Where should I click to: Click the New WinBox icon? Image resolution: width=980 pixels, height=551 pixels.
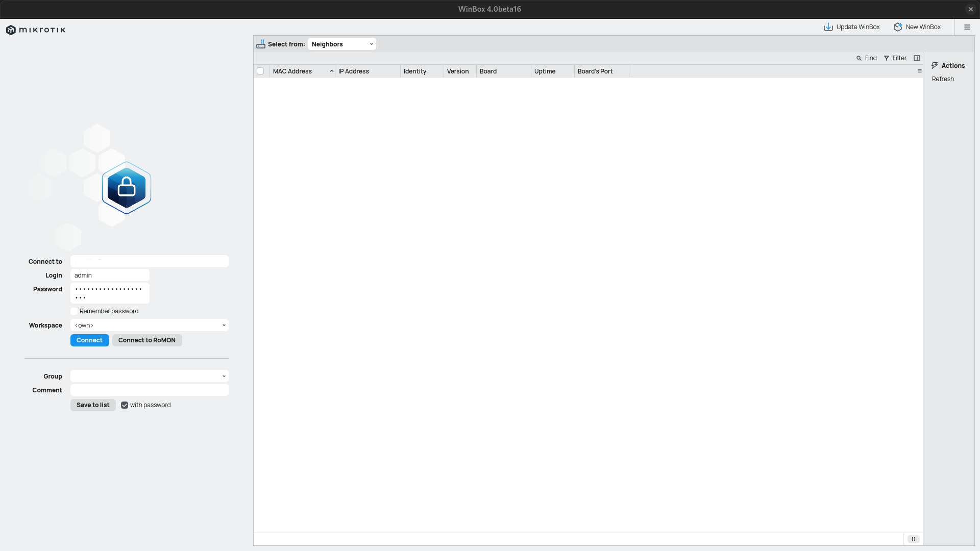coord(898,27)
